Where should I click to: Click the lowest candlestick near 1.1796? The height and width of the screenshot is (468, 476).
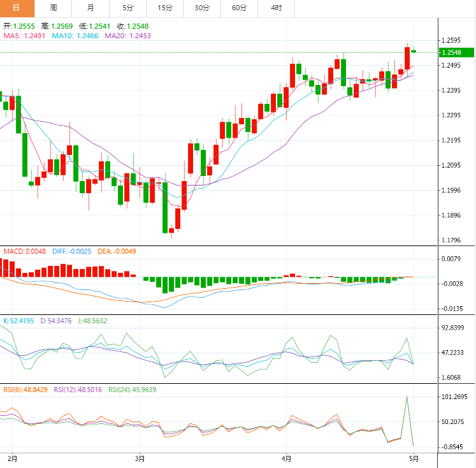point(171,231)
